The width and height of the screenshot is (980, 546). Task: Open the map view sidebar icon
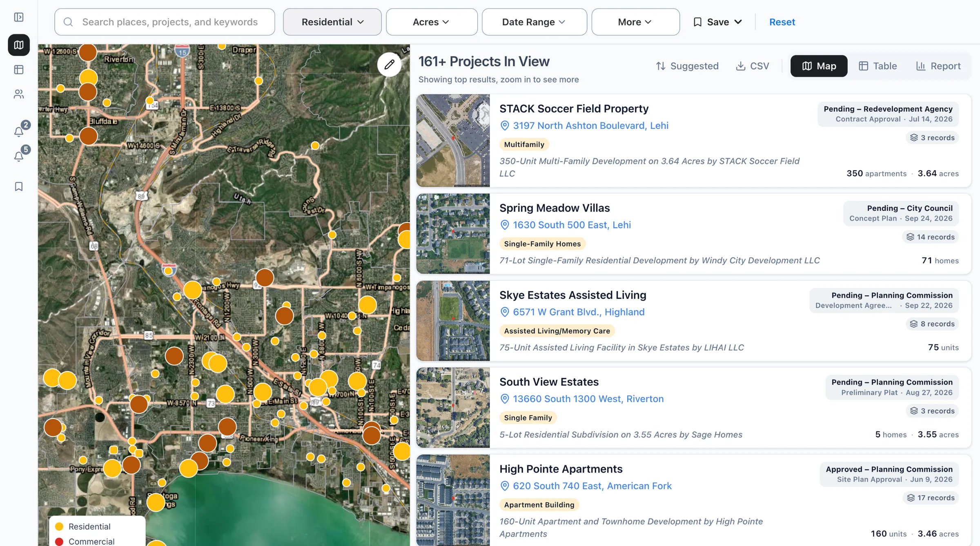coord(19,45)
